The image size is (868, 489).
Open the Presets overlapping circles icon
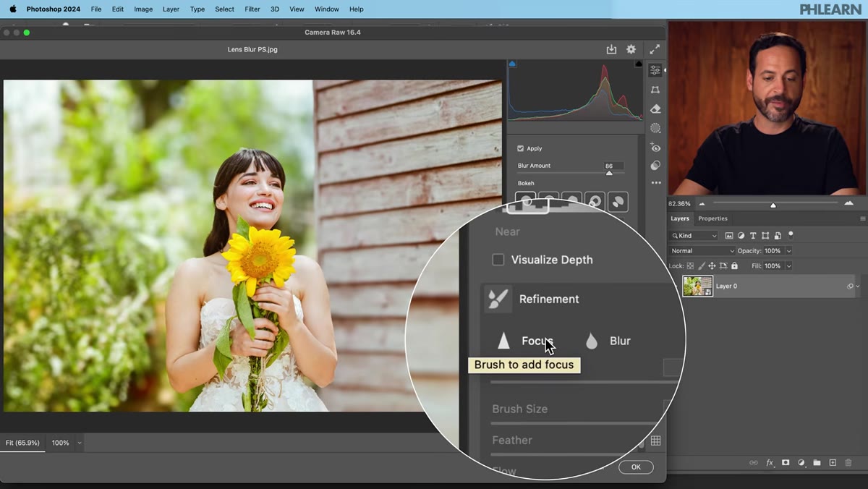tap(655, 165)
